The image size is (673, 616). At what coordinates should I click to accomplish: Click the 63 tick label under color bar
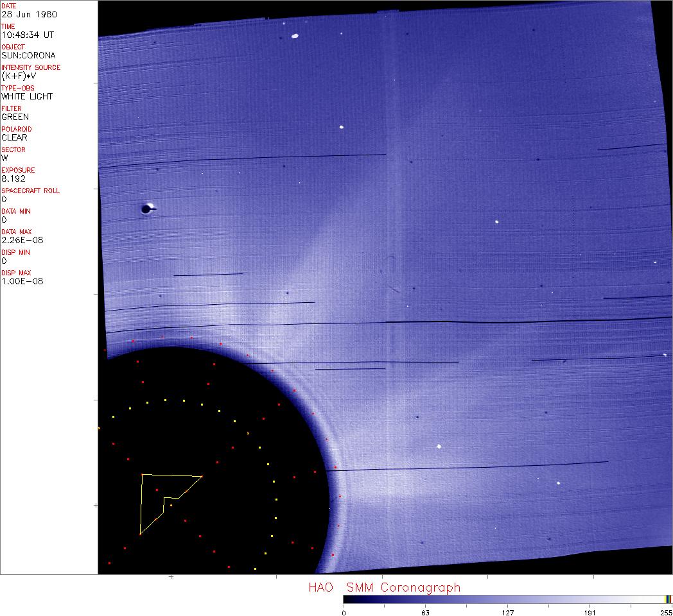coord(425,612)
